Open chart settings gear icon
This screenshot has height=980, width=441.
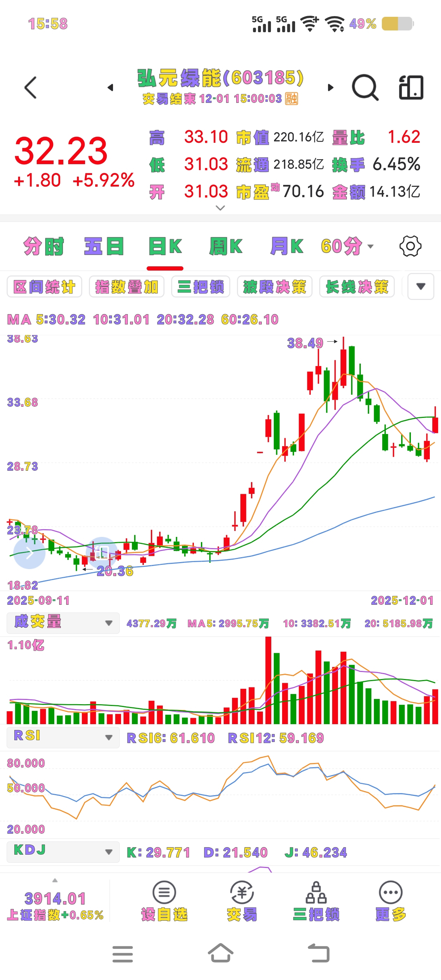click(410, 246)
